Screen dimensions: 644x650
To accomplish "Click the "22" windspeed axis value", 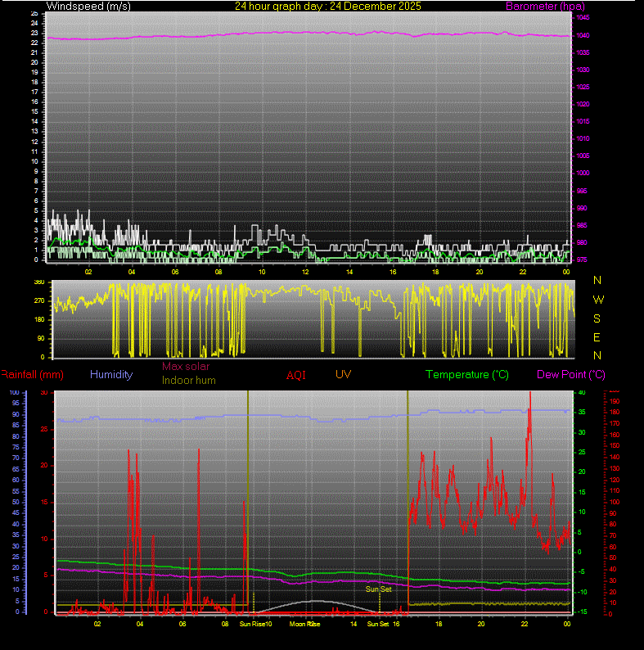I will click(34, 43).
